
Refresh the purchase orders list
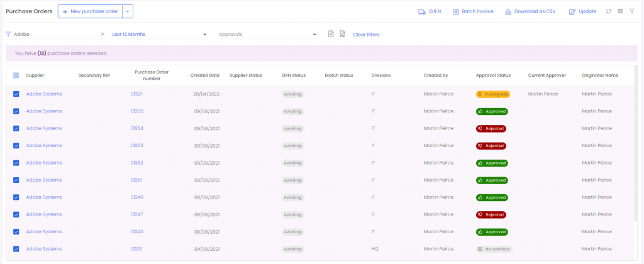[609, 11]
